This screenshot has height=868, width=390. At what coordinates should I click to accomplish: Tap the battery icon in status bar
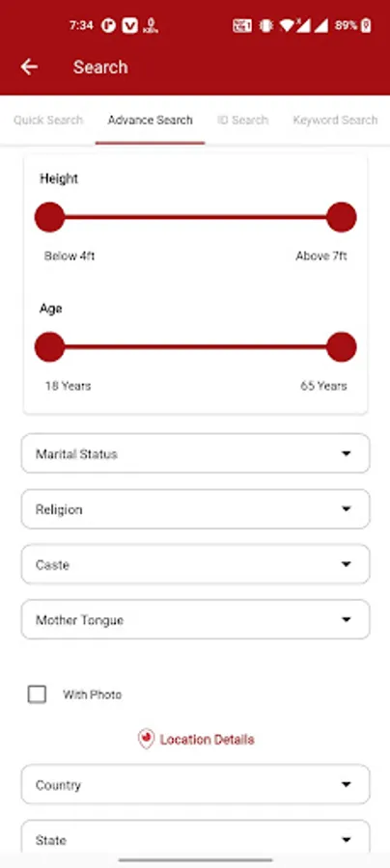click(x=366, y=25)
